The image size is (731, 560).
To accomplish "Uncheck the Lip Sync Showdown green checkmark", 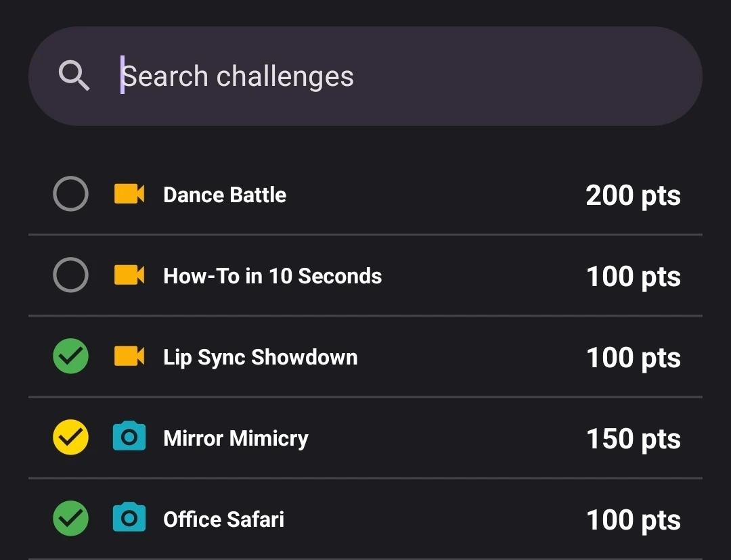I will 70,357.
